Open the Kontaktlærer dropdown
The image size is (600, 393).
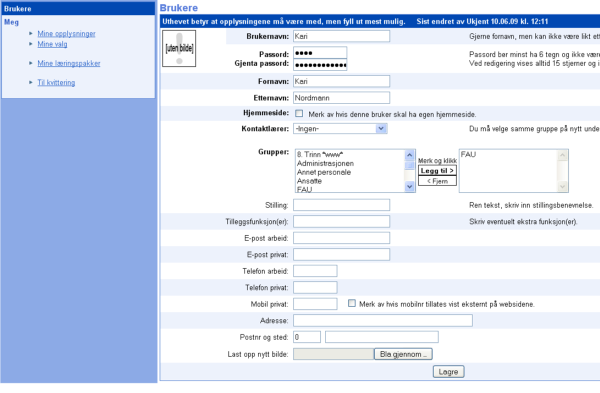coord(340,129)
